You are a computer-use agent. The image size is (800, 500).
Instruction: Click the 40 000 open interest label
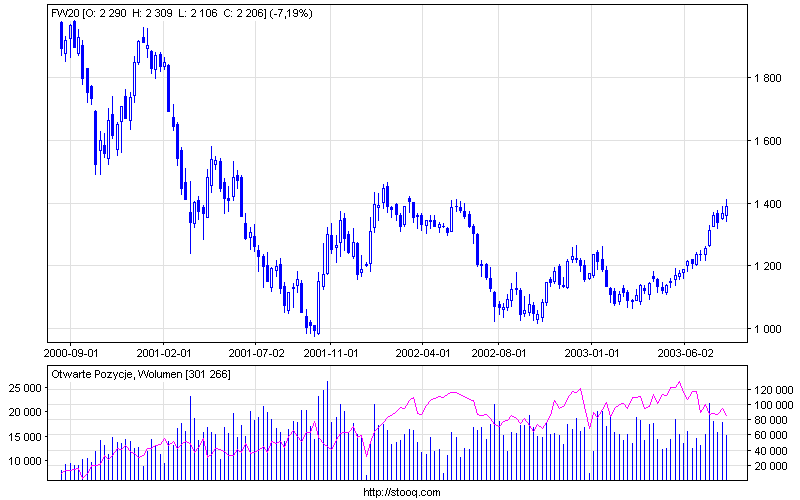pyautogui.click(x=771, y=451)
